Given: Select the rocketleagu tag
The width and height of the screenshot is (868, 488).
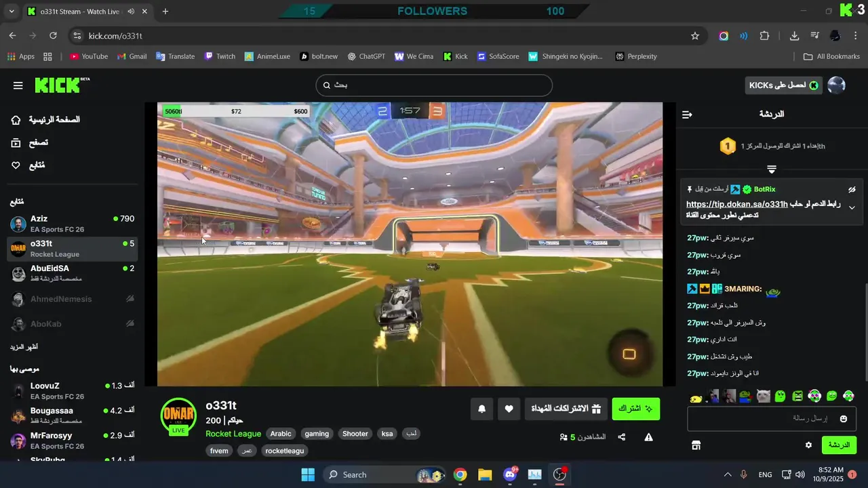Looking at the screenshot, I should [x=285, y=451].
